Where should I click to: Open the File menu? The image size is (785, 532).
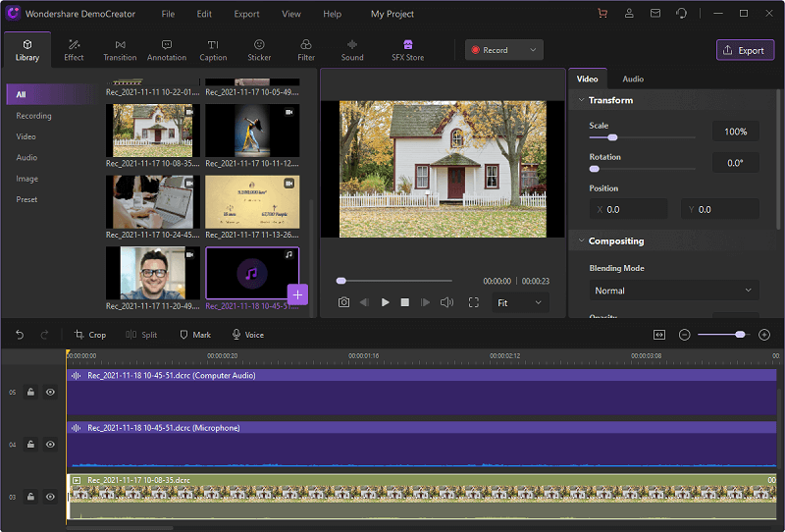click(168, 14)
